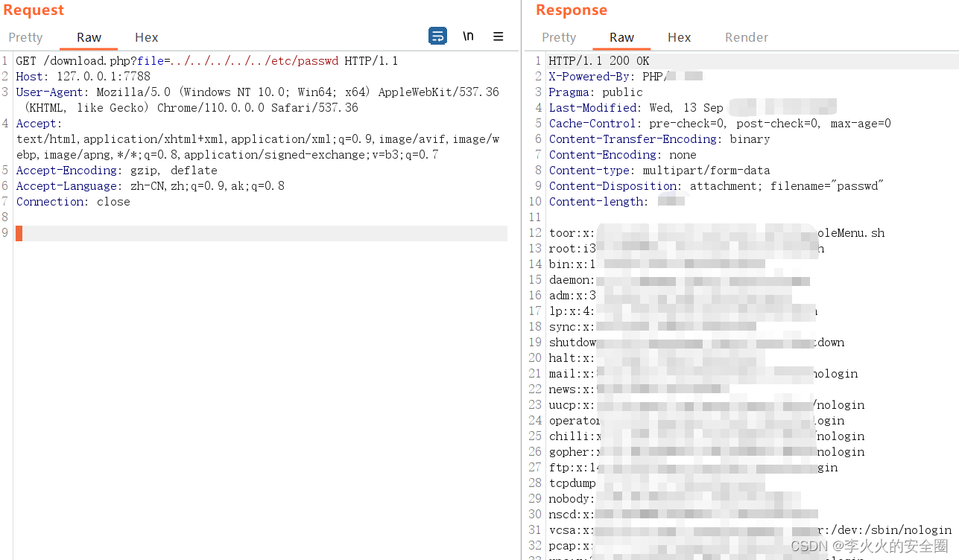Viewport: 959px width, 560px height.
Task: Click the Last-Modified header line
Action: (693, 108)
